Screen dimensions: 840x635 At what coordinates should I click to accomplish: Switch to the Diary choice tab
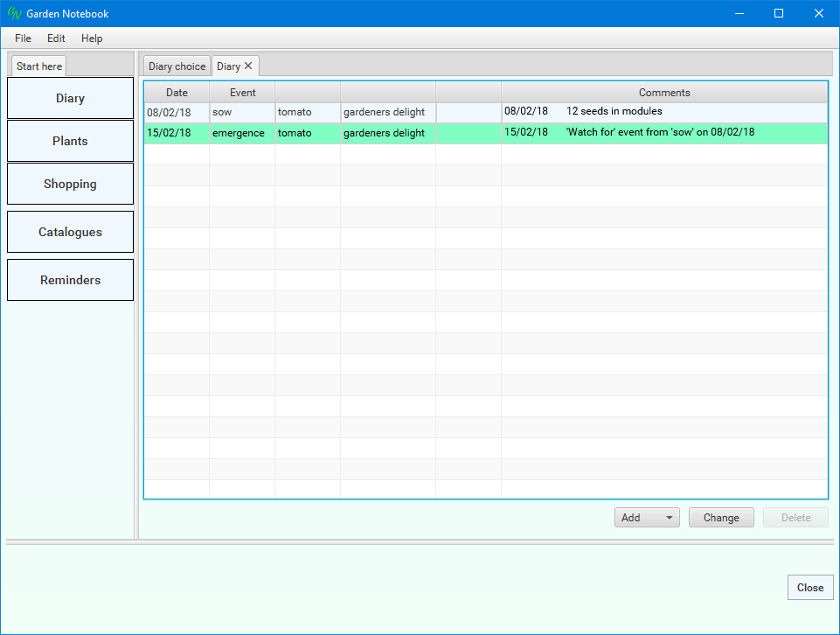[177, 66]
